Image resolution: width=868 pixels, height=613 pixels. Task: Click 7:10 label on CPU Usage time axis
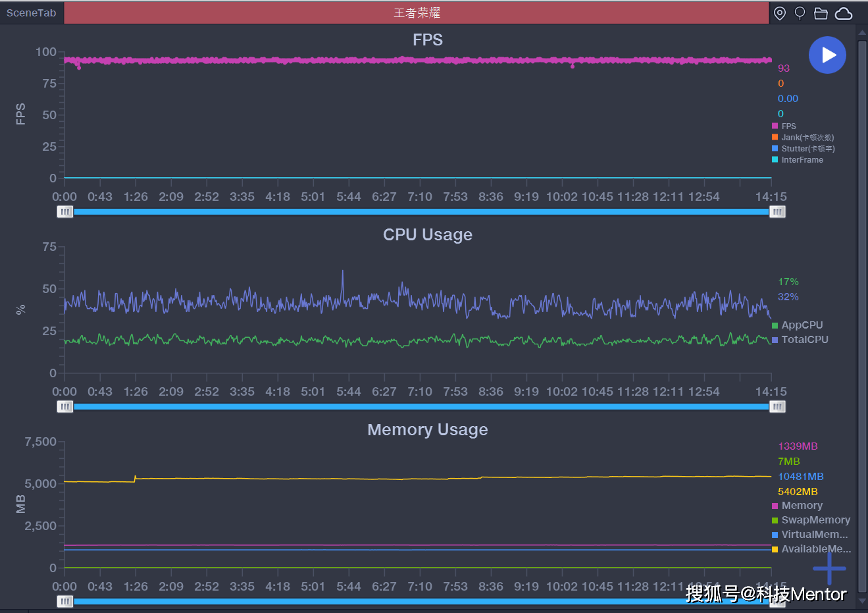coord(419,391)
